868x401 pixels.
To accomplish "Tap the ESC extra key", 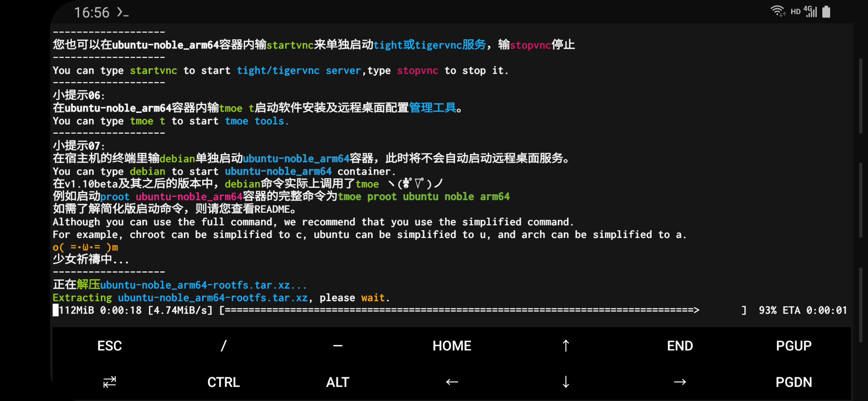I will (x=109, y=346).
